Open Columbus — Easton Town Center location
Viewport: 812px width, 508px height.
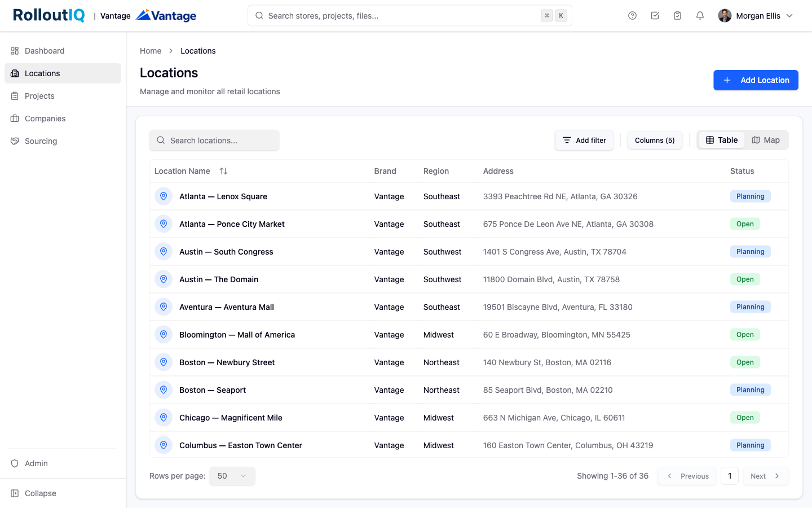[241, 445]
